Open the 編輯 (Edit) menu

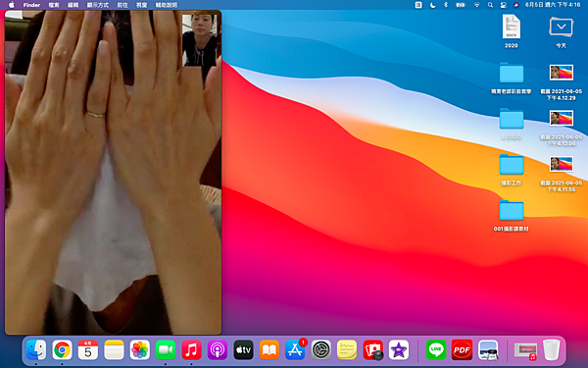click(x=73, y=5)
